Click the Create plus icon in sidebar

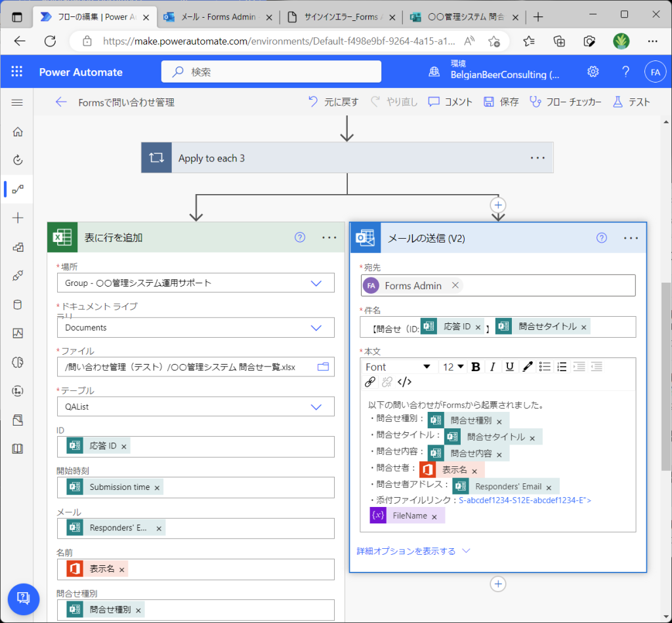(x=18, y=218)
